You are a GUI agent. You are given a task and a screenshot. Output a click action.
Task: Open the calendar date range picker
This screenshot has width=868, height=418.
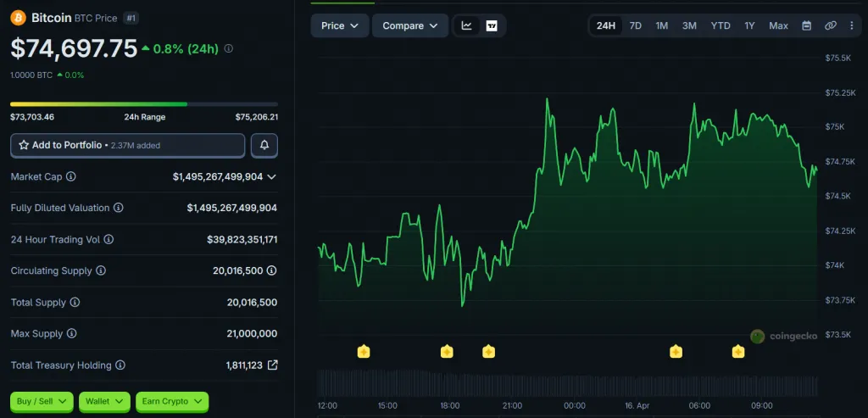pyautogui.click(x=807, y=25)
